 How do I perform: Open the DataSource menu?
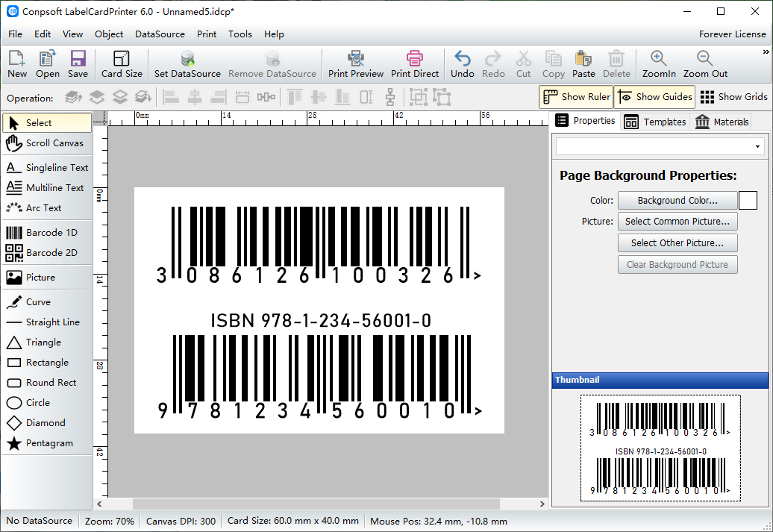(160, 34)
